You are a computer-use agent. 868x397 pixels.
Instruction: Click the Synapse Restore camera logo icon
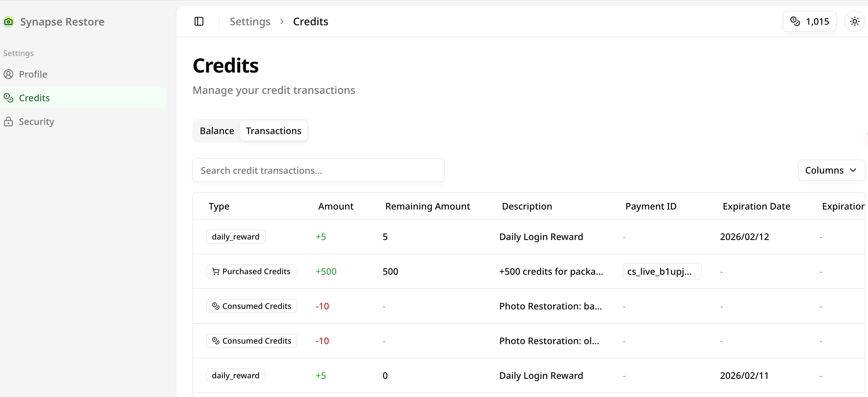8,22
